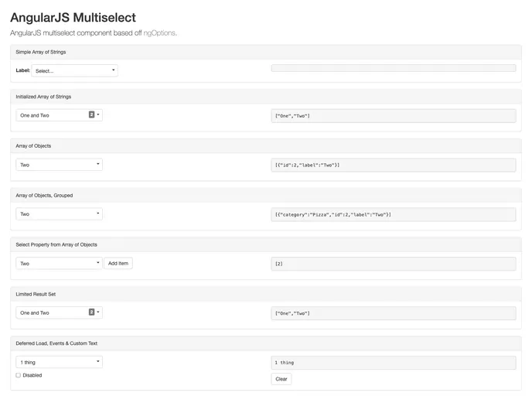Image resolution: width=532 pixels, height=396 pixels.
Task: Click the ["One","Two"] output under Limited Result Set
Action: coord(394,313)
